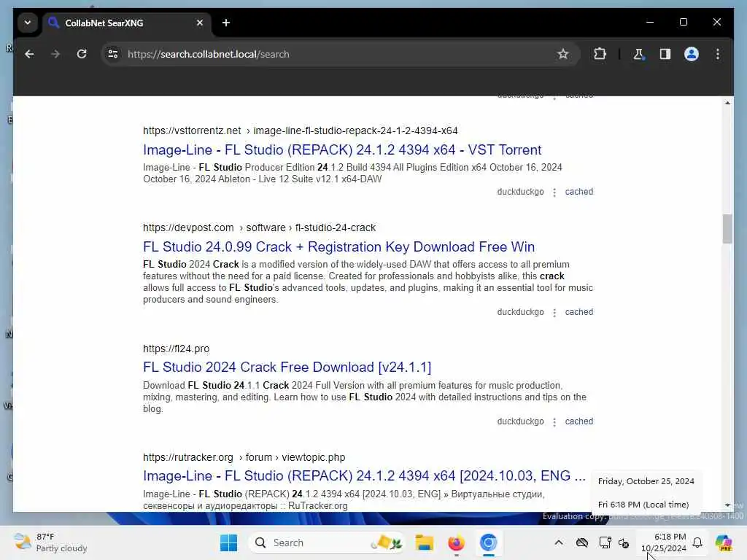Open Chrome Labs flask icon
This screenshot has width=747, height=560.
[x=638, y=54]
